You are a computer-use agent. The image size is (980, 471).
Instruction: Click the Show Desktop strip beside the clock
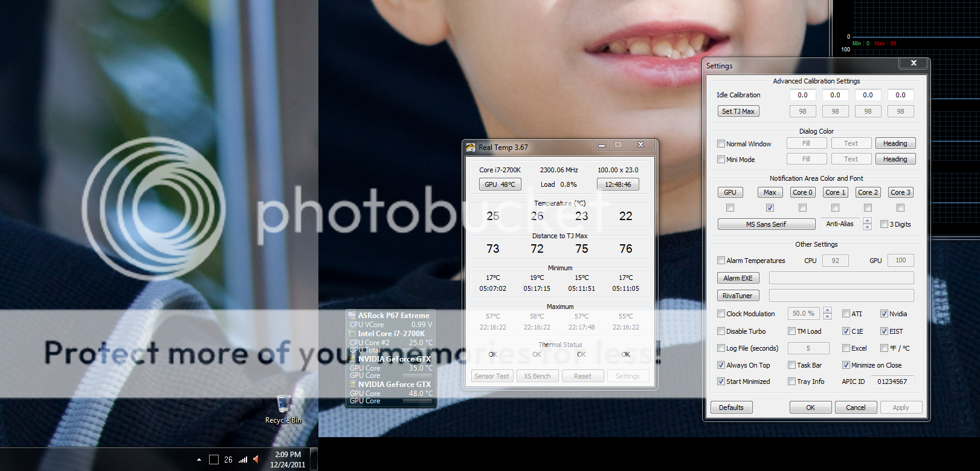click(314, 460)
